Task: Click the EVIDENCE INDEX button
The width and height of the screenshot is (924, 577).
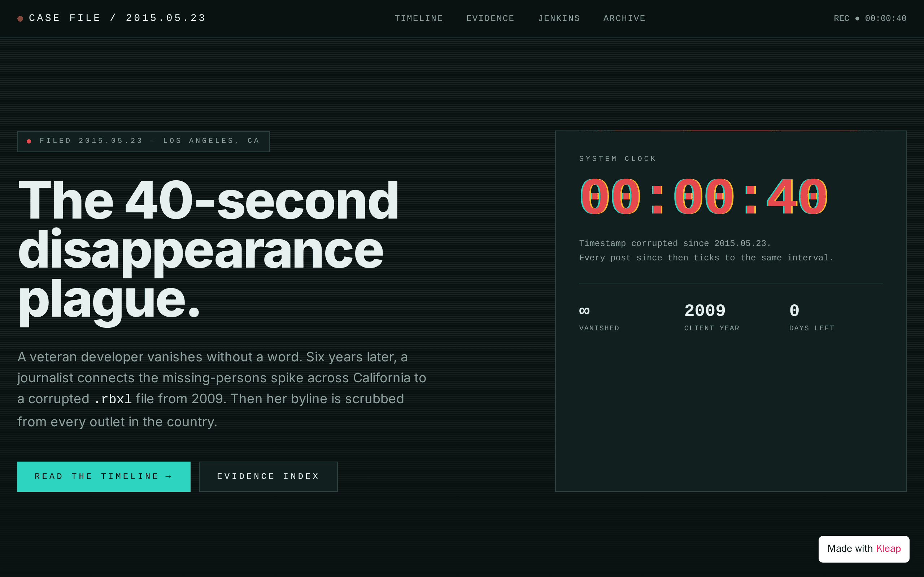Action: pos(269,477)
